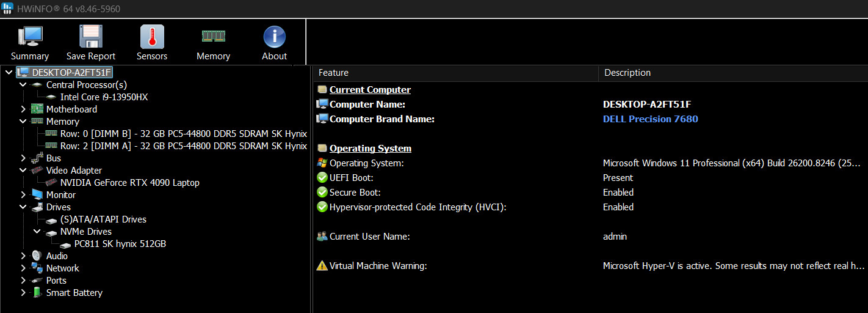The width and height of the screenshot is (868, 313).
Task: Click the Bus node icon
Action: tap(37, 158)
